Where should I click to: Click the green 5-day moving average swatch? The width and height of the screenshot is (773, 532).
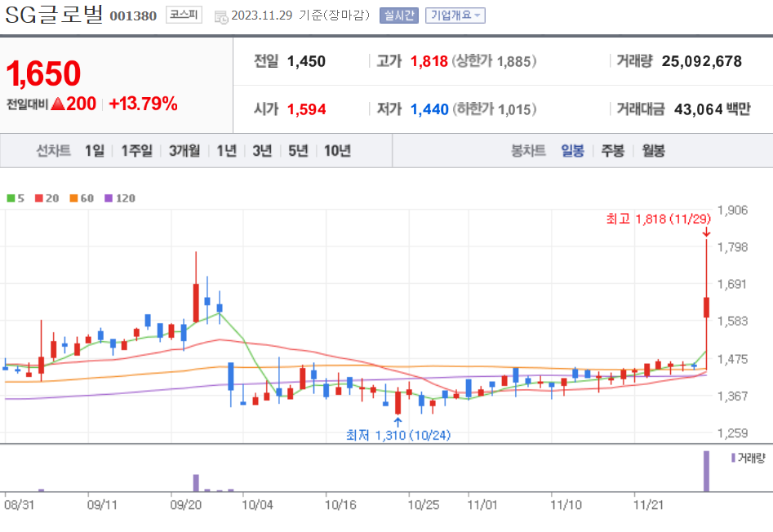click(11, 198)
